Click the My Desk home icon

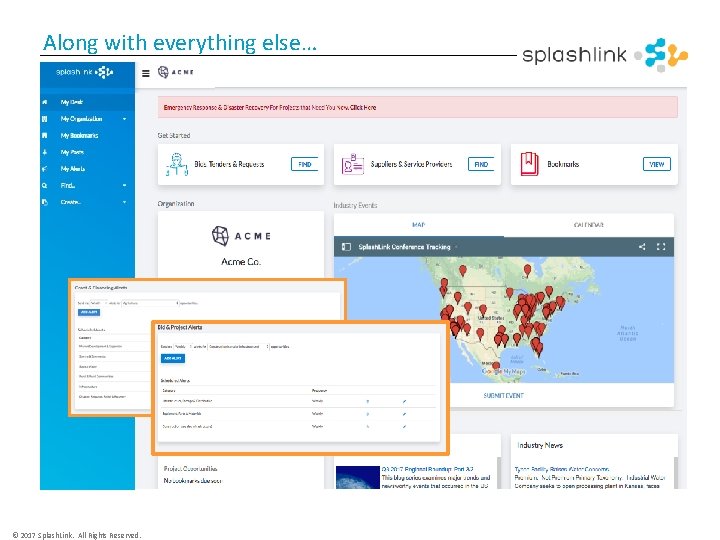[x=45, y=102]
